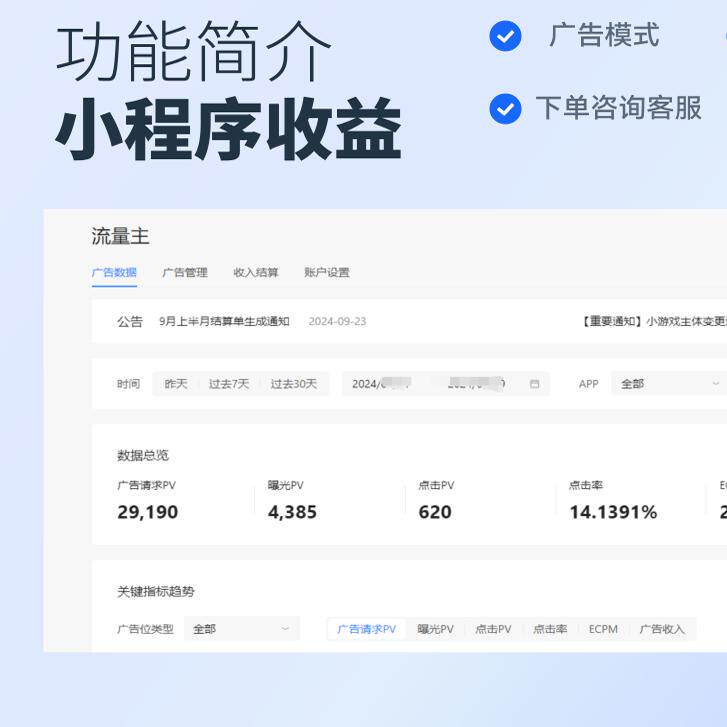Expand the APP 全部 dropdown
This screenshot has height=727, width=727.
(669, 384)
